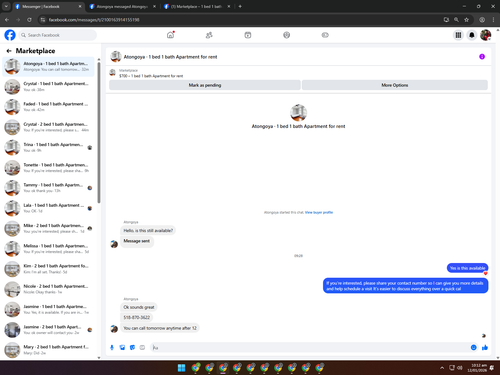This screenshot has width=500, height=375.
Task: Open Atongoya 1 bed 1 bath conversation
Action: point(49,66)
